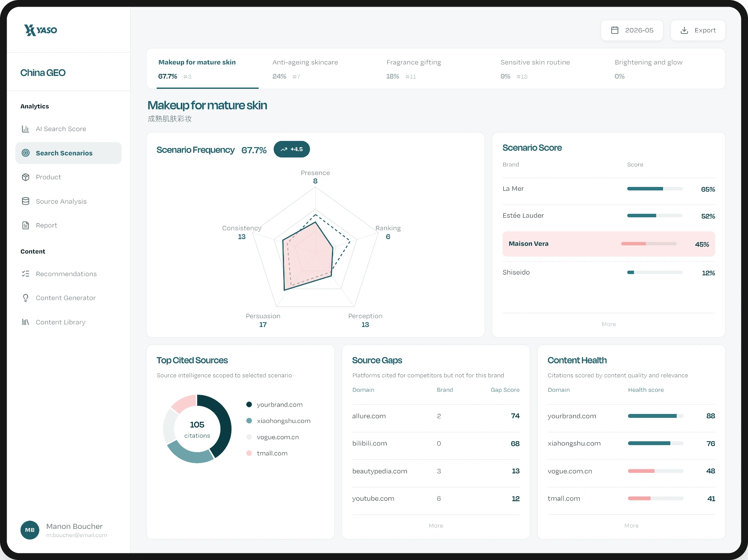748x560 pixels.
Task: Click the yourbrand.com legend dot
Action: [249, 405]
